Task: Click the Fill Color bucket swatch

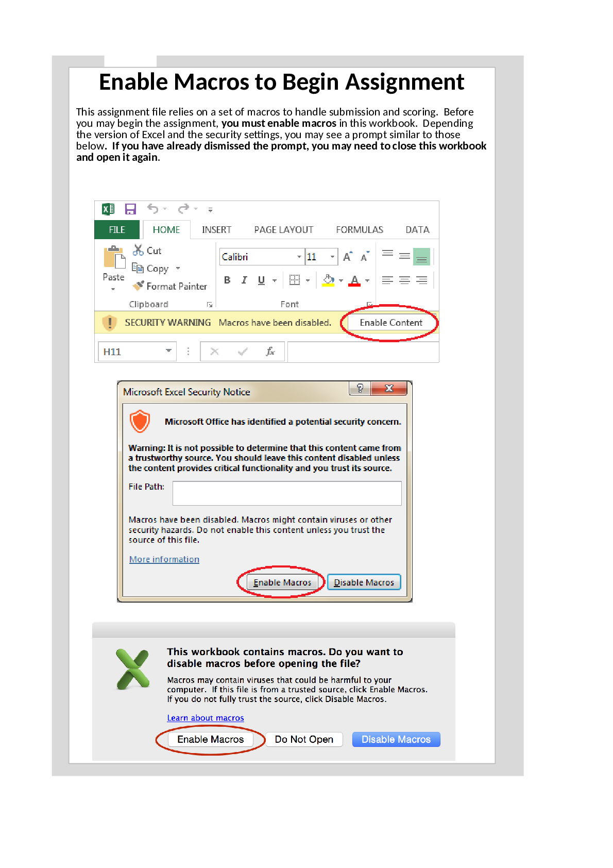Action: [328, 280]
